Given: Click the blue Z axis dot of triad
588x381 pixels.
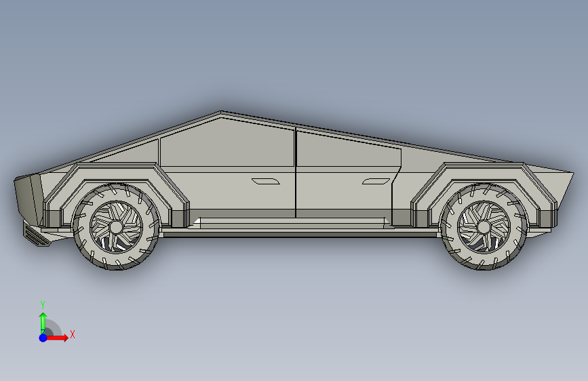Looking at the screenshot, I should click(43, 338).
